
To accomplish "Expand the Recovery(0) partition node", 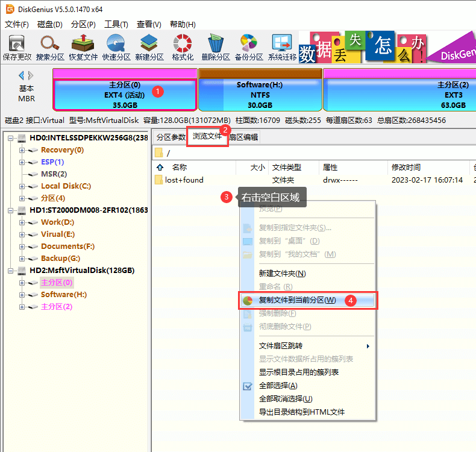I will [22, 150].
